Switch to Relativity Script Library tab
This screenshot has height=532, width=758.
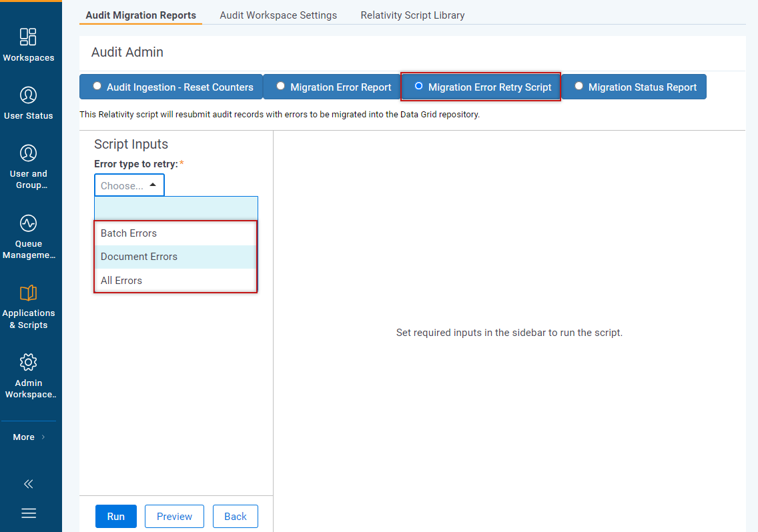[412, 15]
